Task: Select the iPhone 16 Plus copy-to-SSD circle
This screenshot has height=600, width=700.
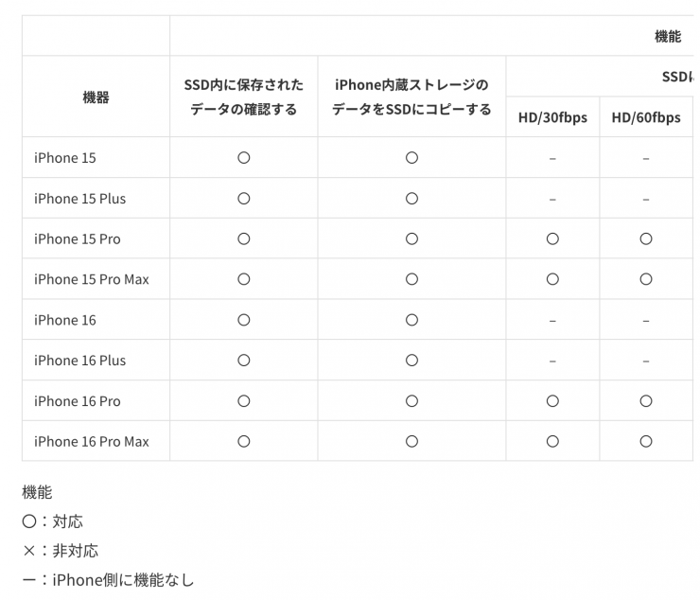Action: coord(411,361)
